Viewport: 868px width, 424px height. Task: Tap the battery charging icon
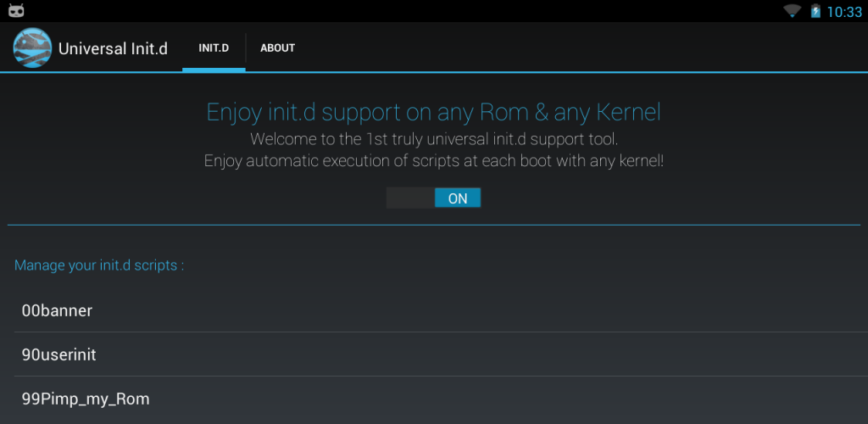click(815, 11)
